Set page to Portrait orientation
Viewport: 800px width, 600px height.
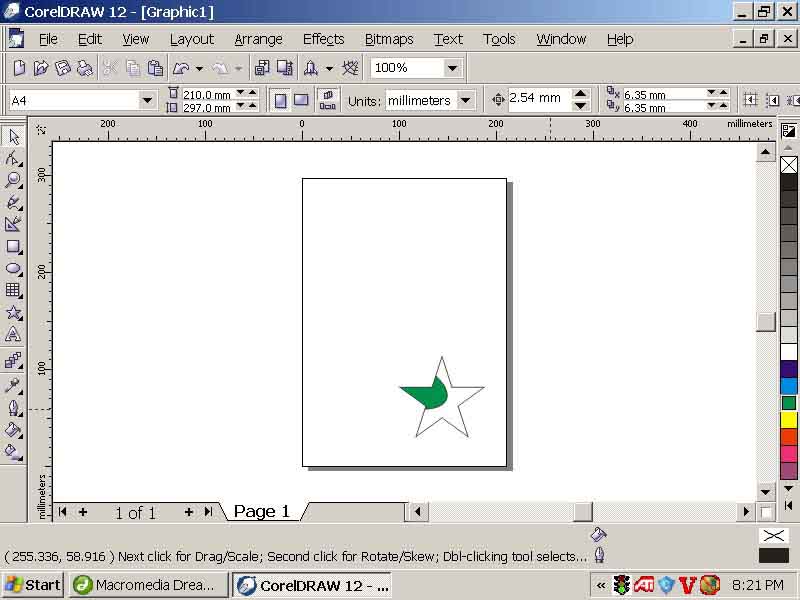point(281,101)
